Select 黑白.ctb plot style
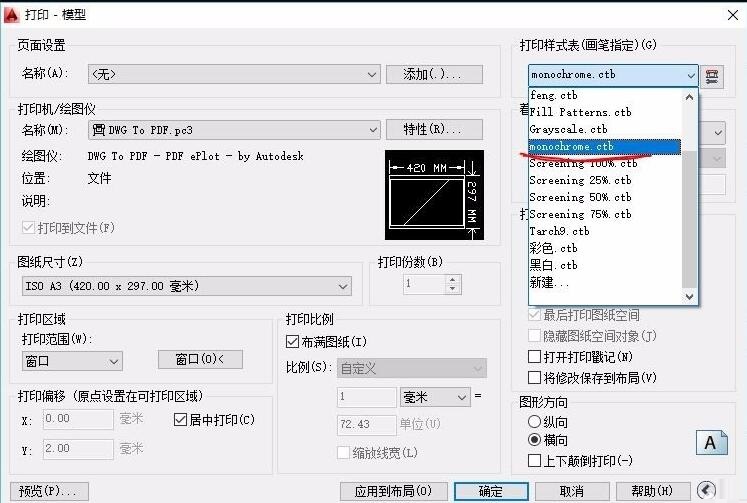 click(x=605, y=265)
